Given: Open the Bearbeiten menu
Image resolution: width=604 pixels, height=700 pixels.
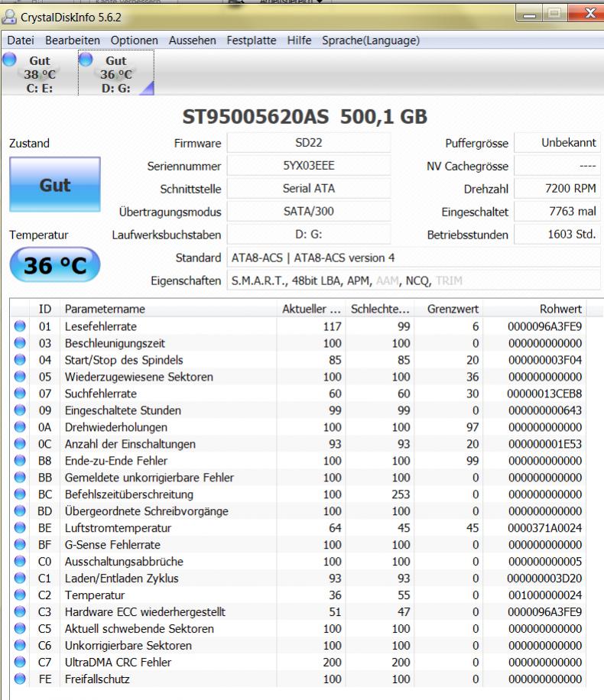Looking at the screenshot, I should (x=73, y=41).
